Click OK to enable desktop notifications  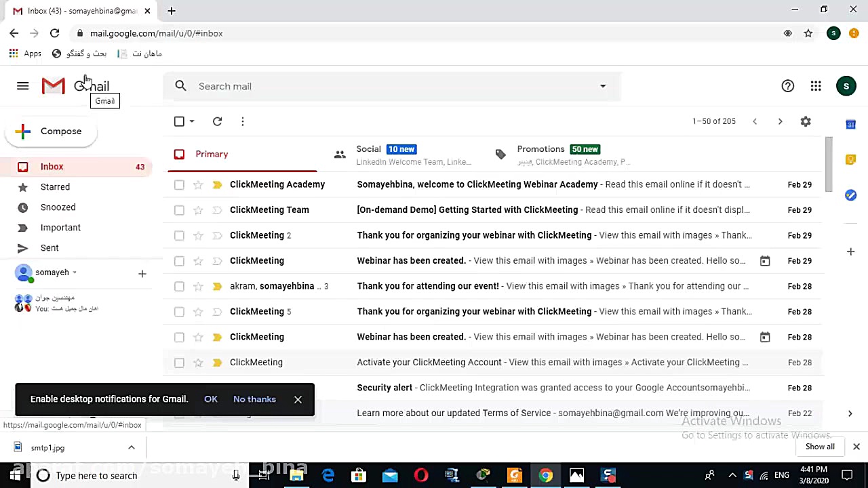(211, 399)
